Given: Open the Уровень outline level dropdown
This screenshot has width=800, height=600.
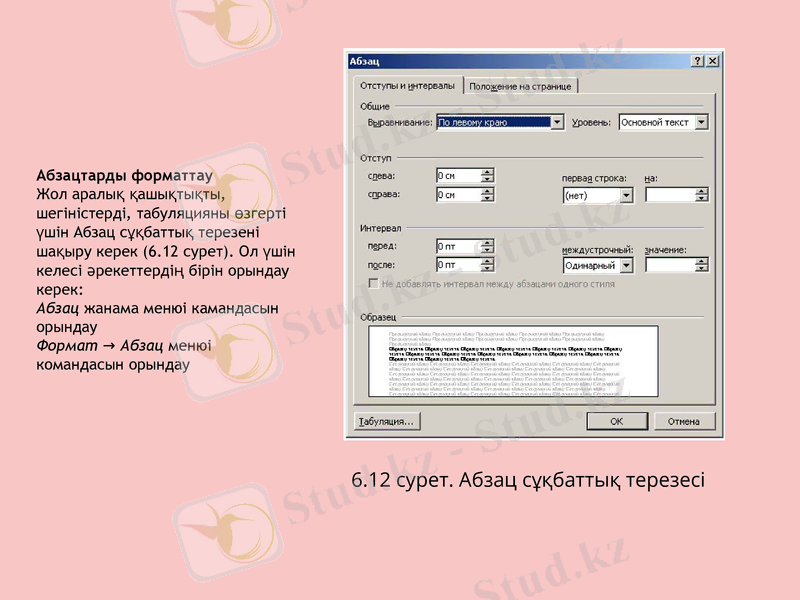Looking at the screenshot, I should [700, 123].
